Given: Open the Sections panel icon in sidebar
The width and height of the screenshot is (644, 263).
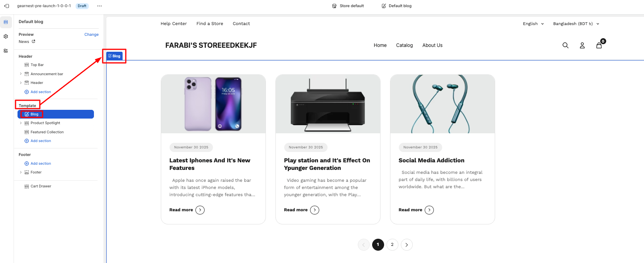Looking at the screenshot, I should [x=6, y=22].
